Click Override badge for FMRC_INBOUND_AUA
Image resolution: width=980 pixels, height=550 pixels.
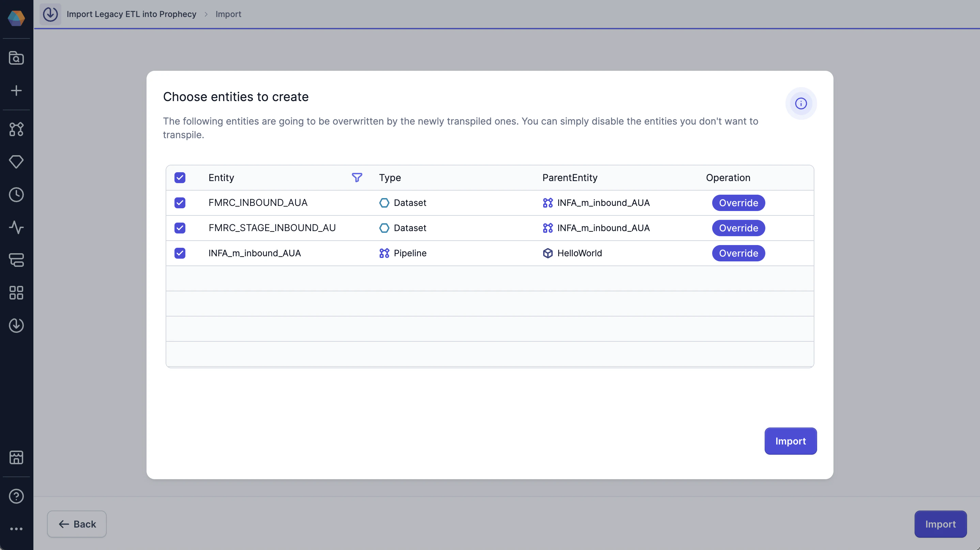738,203
